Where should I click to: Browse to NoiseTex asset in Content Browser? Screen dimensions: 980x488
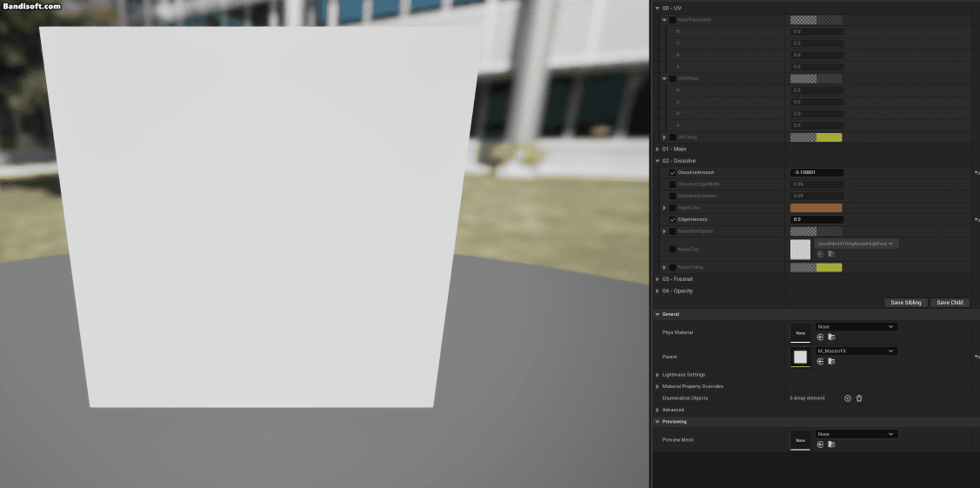point(831,254)
